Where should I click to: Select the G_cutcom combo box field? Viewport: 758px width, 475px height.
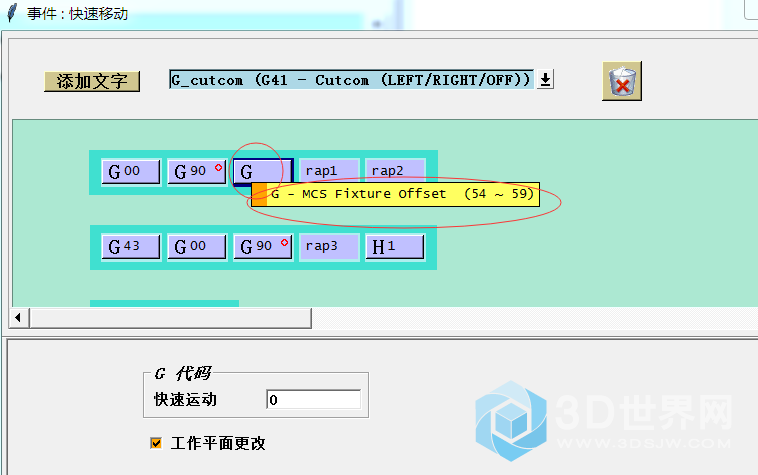(x=351, y=79)
